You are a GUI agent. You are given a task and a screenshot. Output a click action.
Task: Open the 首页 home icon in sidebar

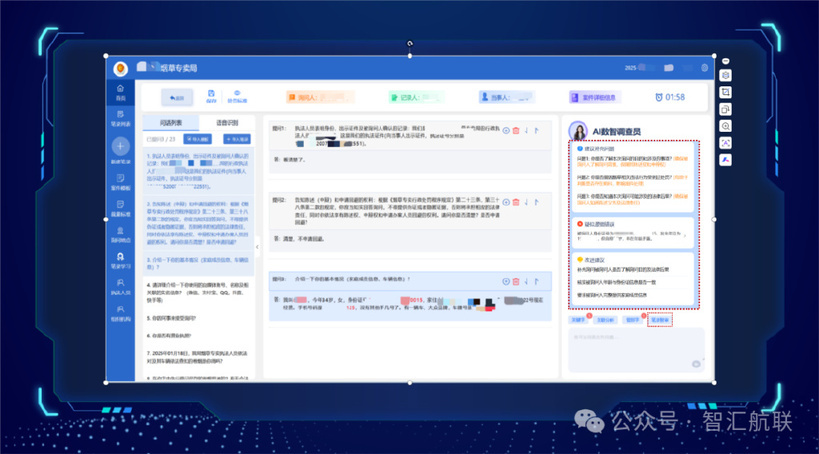pyautogui.click(x=120, y=92)
